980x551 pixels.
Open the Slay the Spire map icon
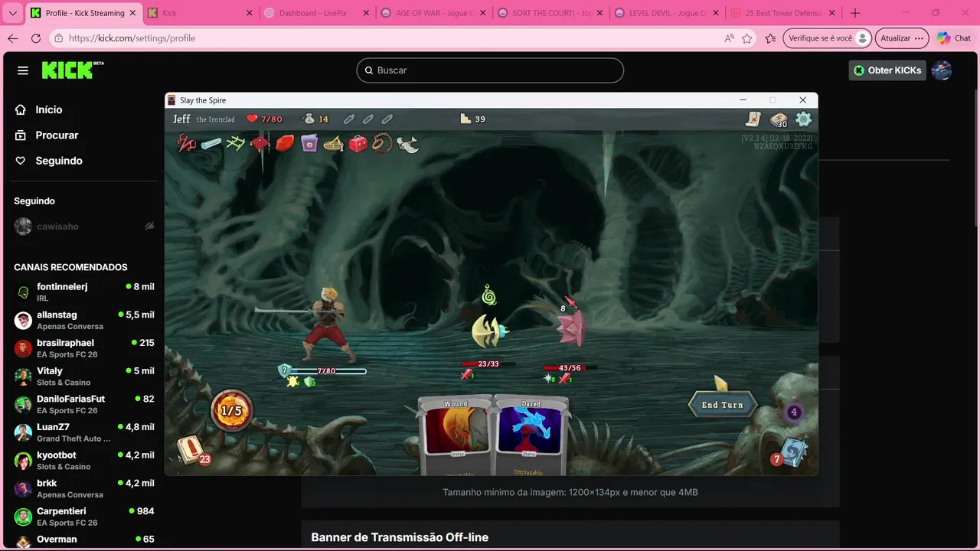pyautogui.click(x=753, y=119)
